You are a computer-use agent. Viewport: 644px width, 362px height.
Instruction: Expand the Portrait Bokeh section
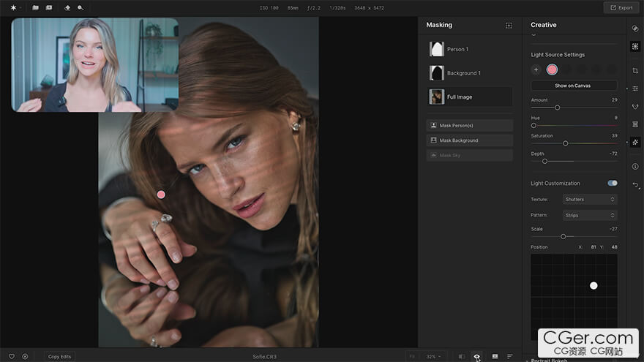549,360
